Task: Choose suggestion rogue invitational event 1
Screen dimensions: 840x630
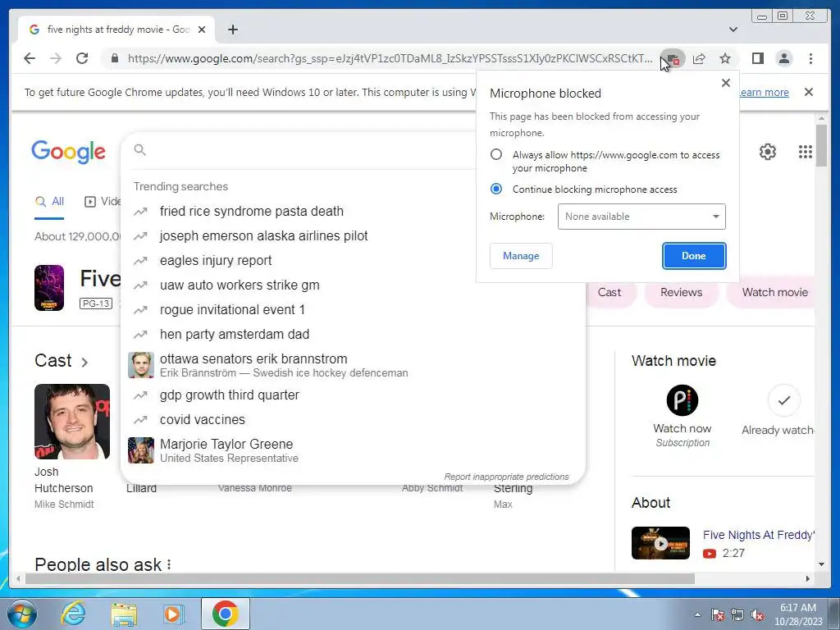Action: [353, 309]
